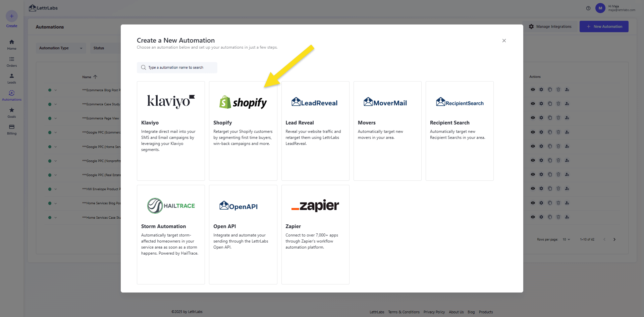Open gear settings for Google PPC (Home Services) row
The width and height of the screenshot is (644, 317).
click(541, 146)
